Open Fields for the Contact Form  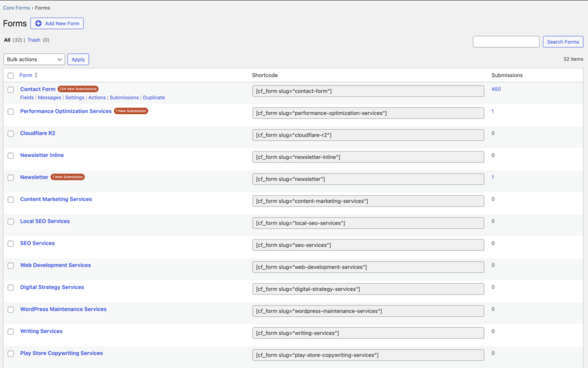point(26,97)
